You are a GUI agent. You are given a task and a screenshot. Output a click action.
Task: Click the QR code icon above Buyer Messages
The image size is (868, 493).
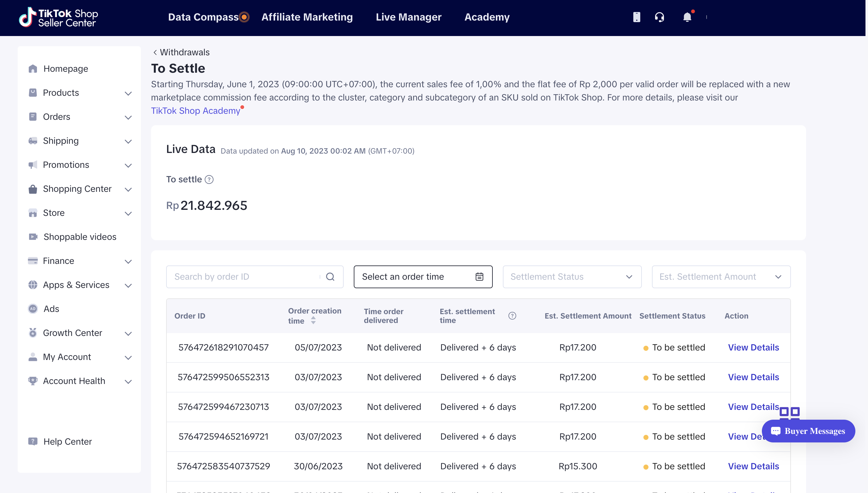789,412
